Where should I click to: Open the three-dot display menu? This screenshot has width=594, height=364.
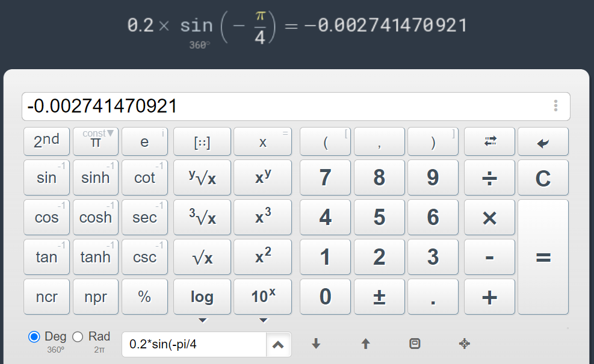click(555, 106)
